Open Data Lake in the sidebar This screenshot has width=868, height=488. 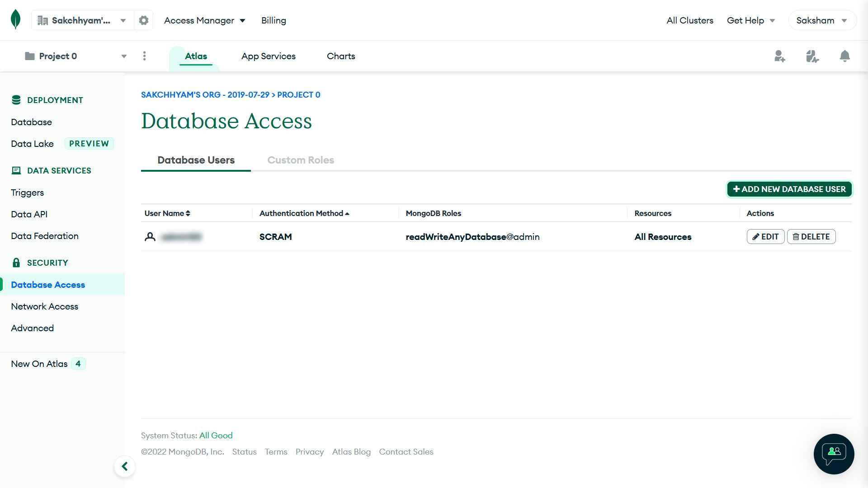pyautogui.click(x=32, y=144)
